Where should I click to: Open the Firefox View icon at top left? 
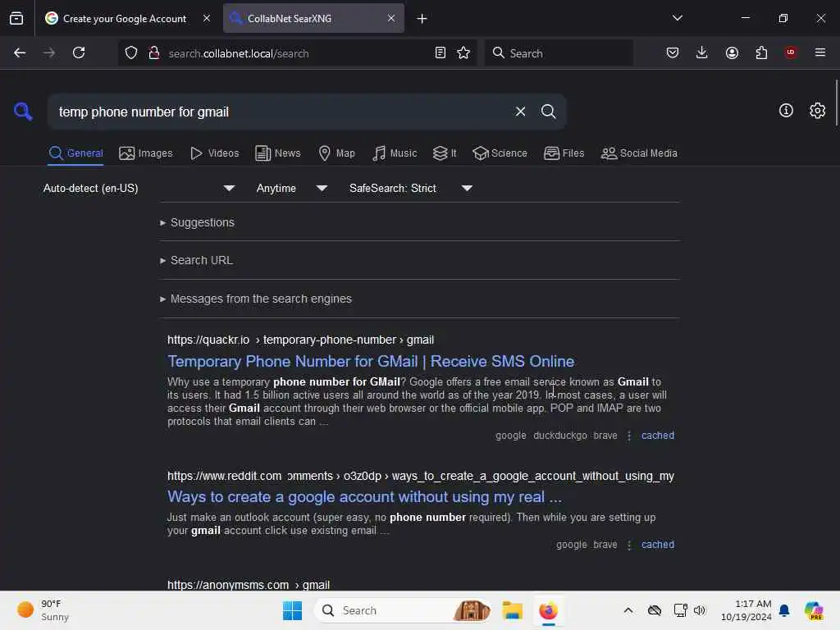16,18
